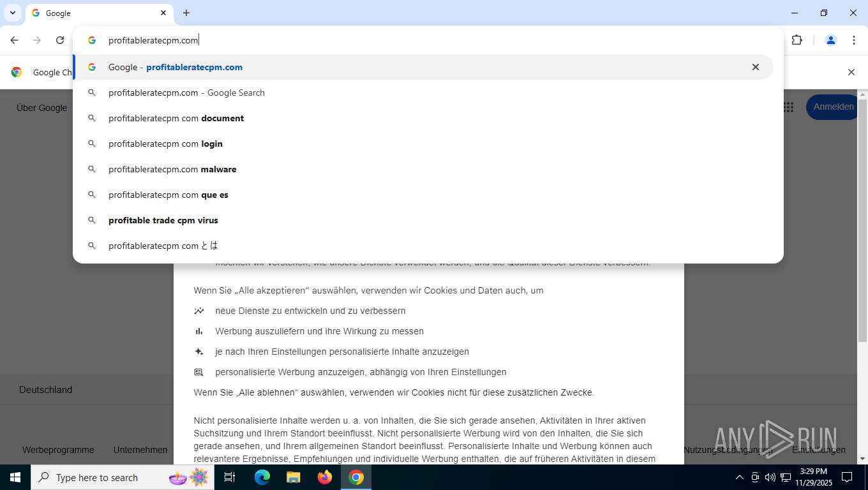Open the Über Google link
Screen dimensions: 868x490
coord(41,108)
